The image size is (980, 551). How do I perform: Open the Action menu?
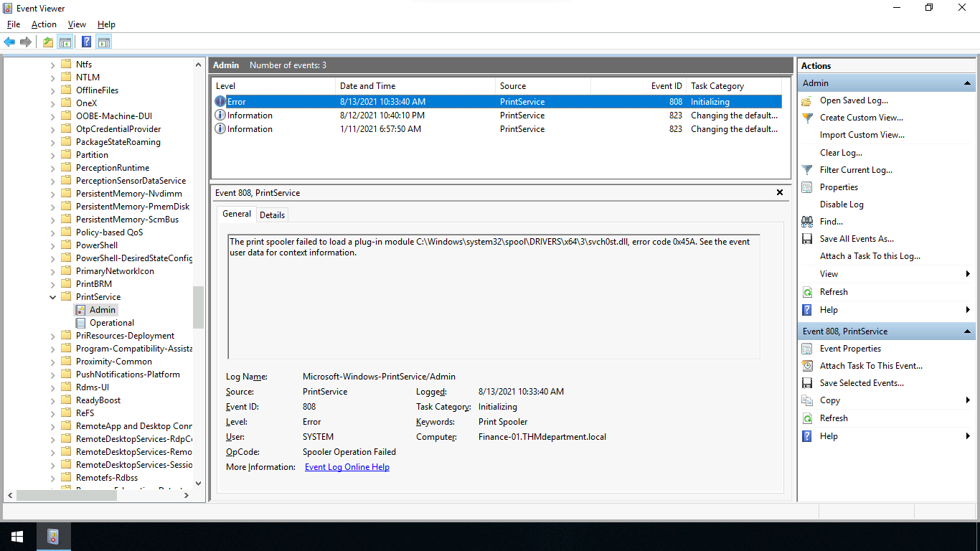pyautogui.click(x=44, y=24)
